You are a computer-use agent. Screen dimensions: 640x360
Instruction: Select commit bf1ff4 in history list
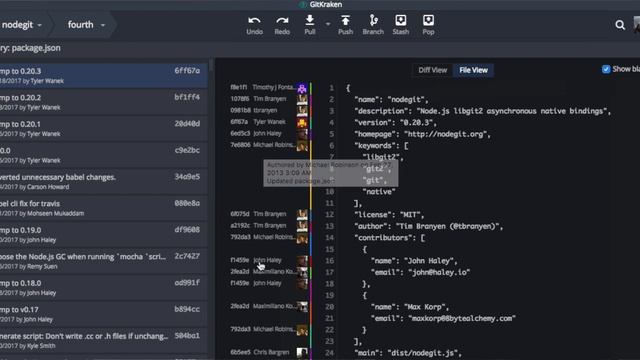pos(104,102)
